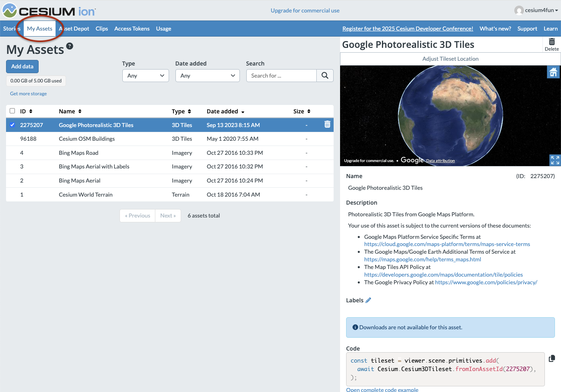Open the Date added filter dropdown
Screen dimensions: 561x392
click(207, 76)
